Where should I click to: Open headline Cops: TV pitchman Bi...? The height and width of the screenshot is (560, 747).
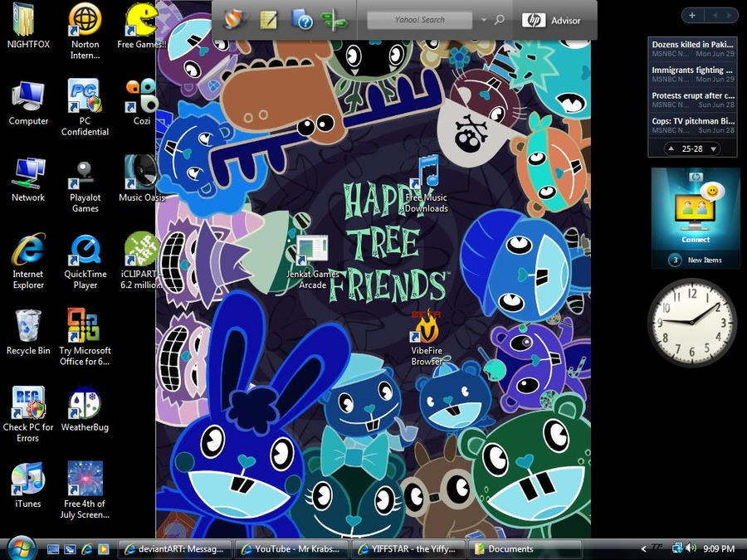point(693,125)
